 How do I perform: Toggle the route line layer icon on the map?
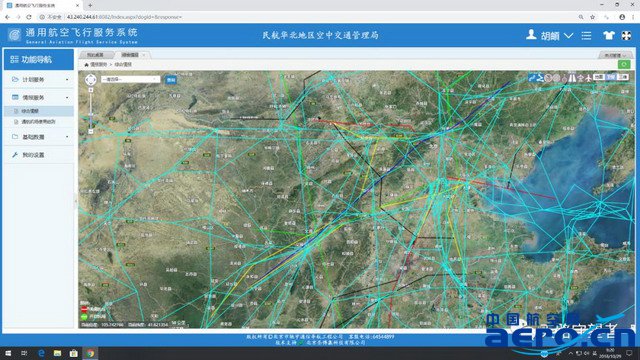click(x=531, y=78)
